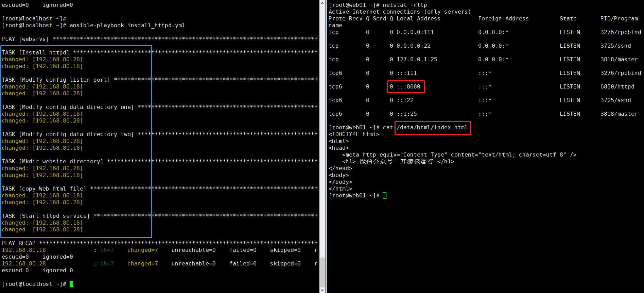Click the '<!DOCTYPE html>' line

[354, 134]
